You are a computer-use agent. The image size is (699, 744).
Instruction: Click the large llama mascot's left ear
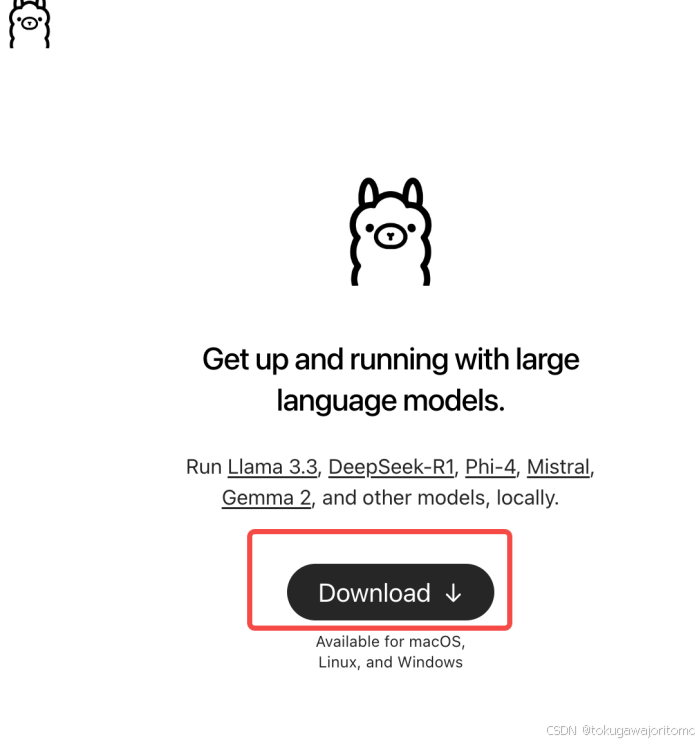(368, 191)
